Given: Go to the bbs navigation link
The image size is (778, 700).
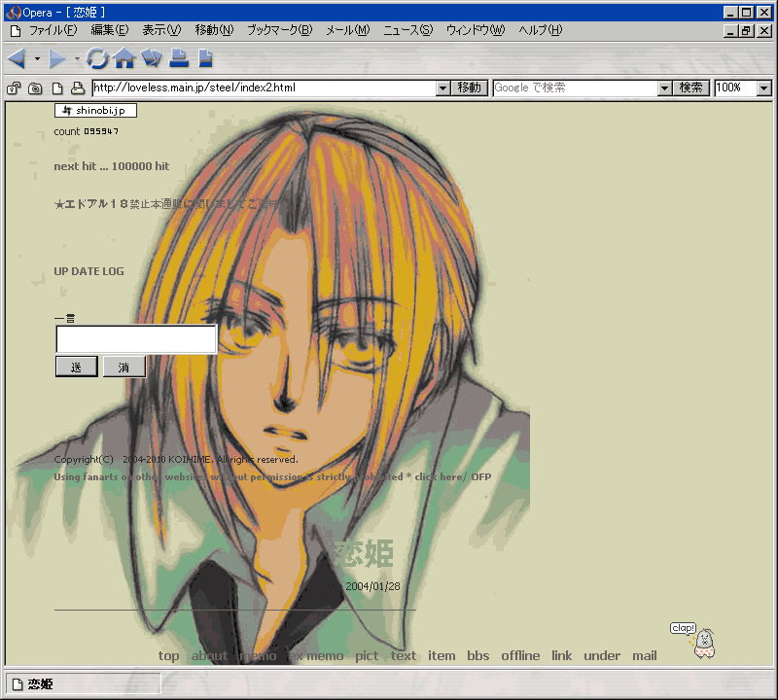Looking at the screenshot, I should [478, 656].
